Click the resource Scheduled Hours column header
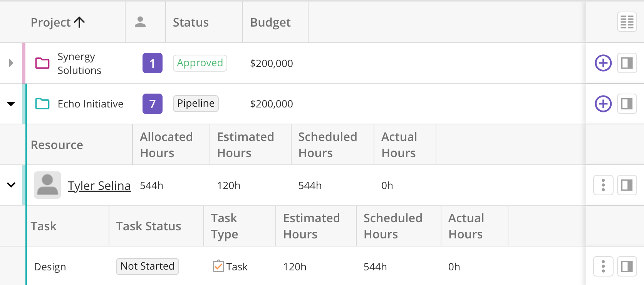Screen dimensions: 644x285 tap(328, 145)
